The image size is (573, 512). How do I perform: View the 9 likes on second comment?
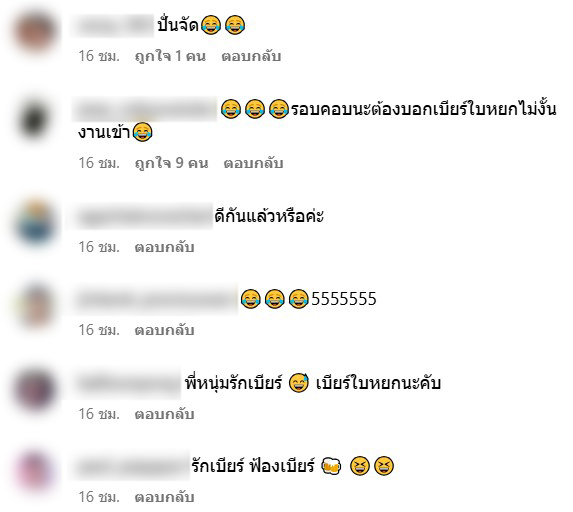point(171,163)
